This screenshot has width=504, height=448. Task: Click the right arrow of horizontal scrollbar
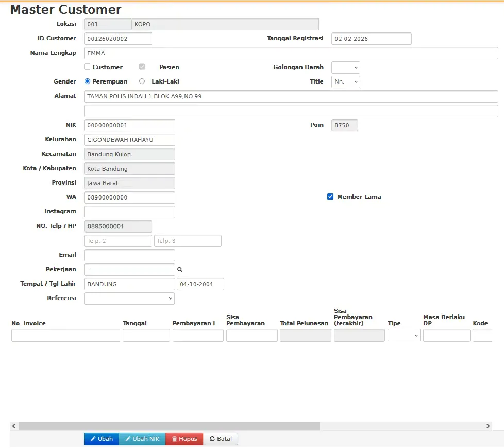488,426
